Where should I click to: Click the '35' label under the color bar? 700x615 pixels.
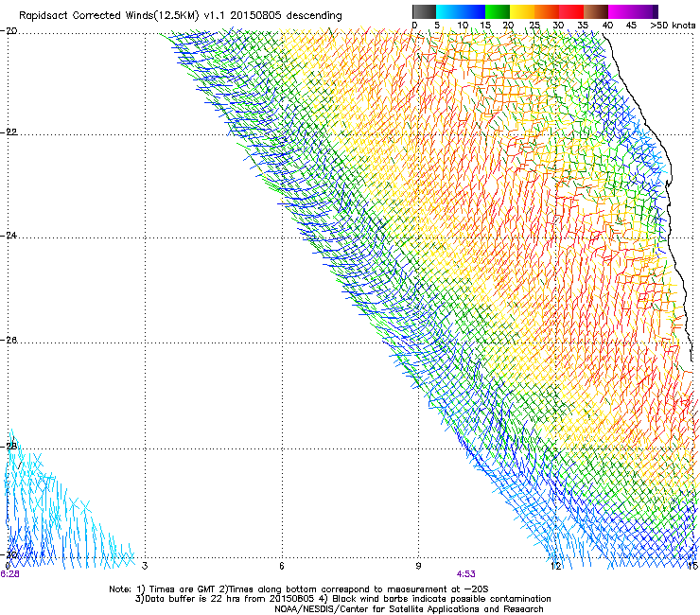click(583, 26)
